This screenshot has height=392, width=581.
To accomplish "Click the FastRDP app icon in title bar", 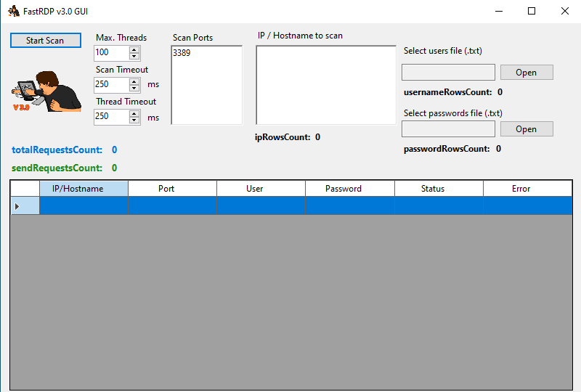I will click(x=14, y=11).
